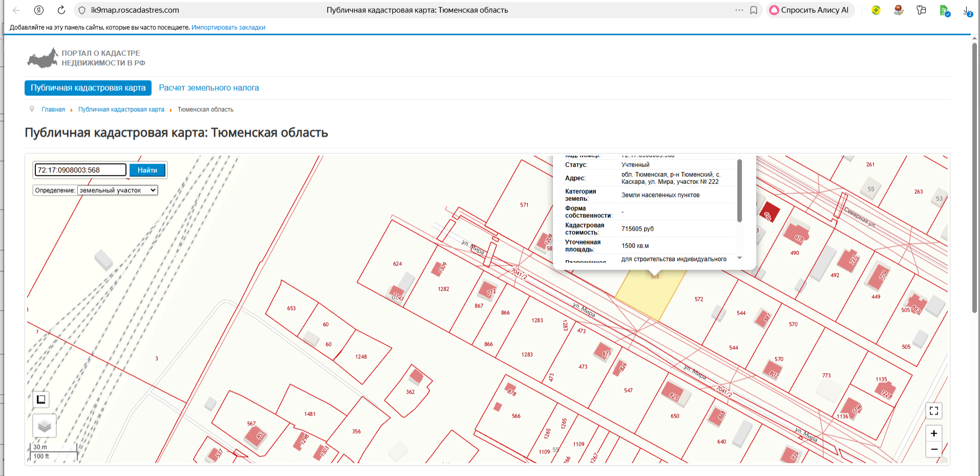This screenshot has width=980, height=476.
Task: Bookmark this page in the address bar
Action: click(x=754, y=10)
